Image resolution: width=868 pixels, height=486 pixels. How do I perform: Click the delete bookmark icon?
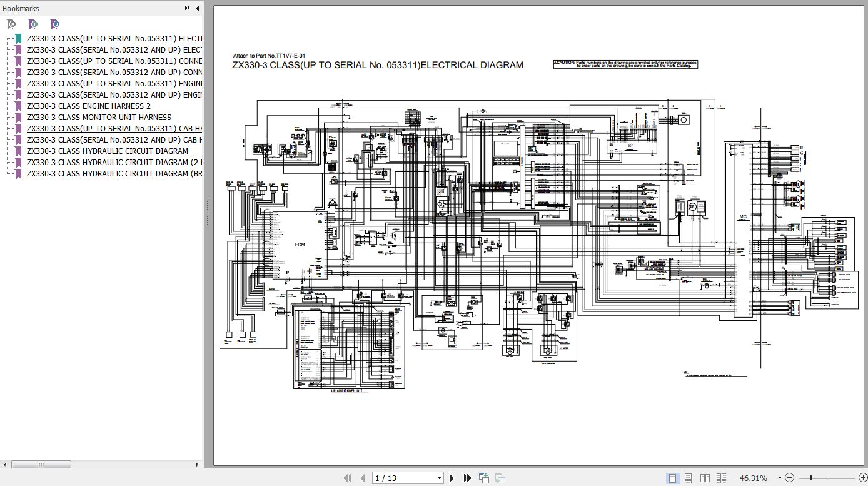click(11, 24)
